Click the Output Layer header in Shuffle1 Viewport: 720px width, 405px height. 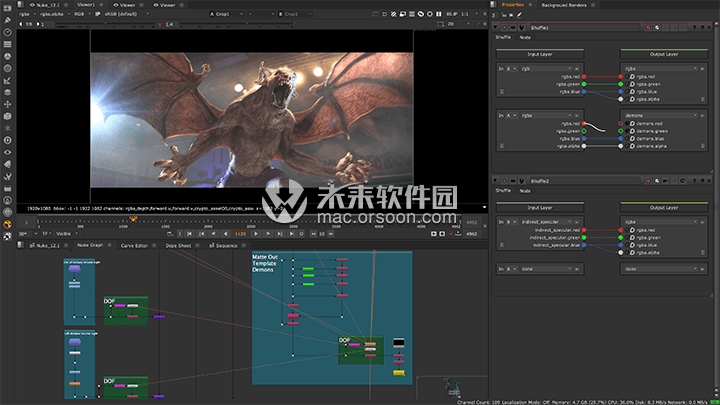[664, 54]
